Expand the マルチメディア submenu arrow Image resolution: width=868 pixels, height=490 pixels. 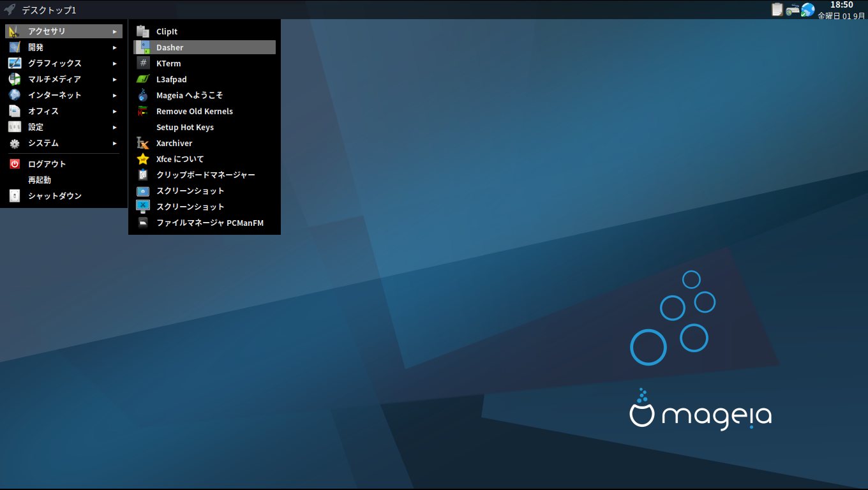(x=115, y=79)
